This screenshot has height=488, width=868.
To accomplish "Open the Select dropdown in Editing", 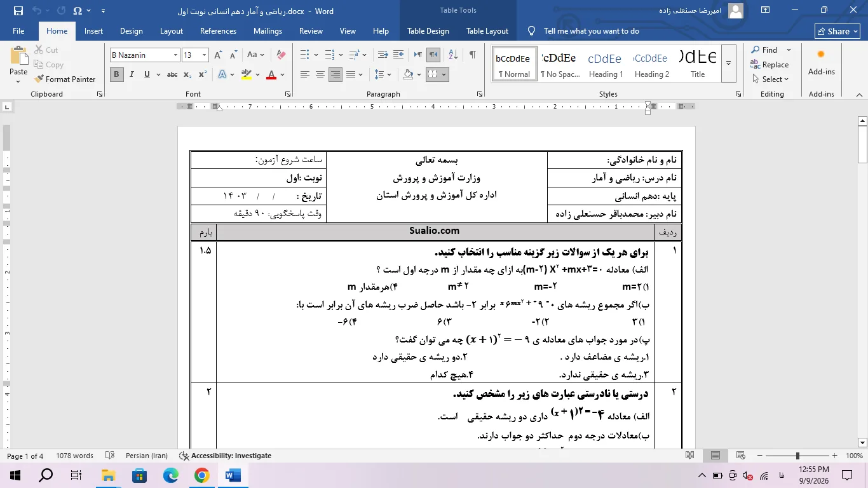I will coord(770,79).
